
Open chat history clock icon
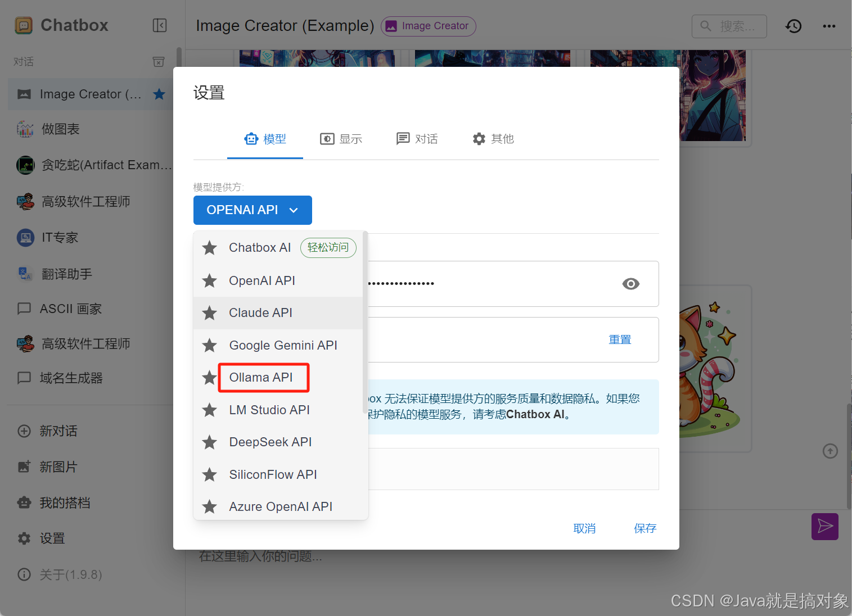pos(794,26)
